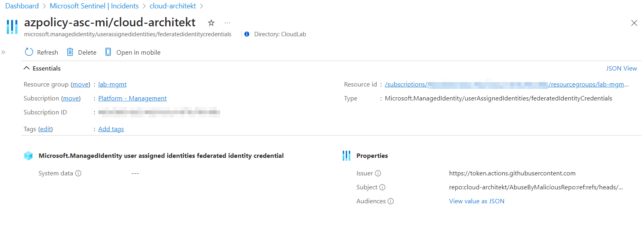644x228 pixels.
Task: Click move link beside Resource group
Action: click(x=80, y=85)
